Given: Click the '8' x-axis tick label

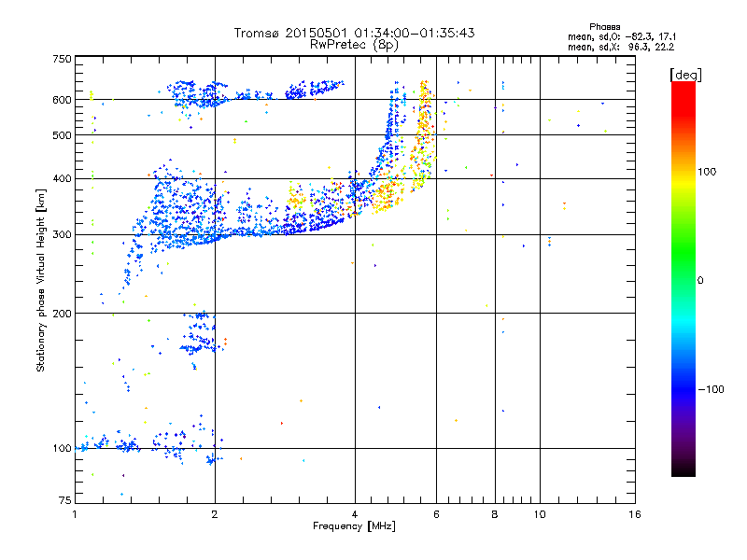Looking at the screenshot, I should [495, 514].
